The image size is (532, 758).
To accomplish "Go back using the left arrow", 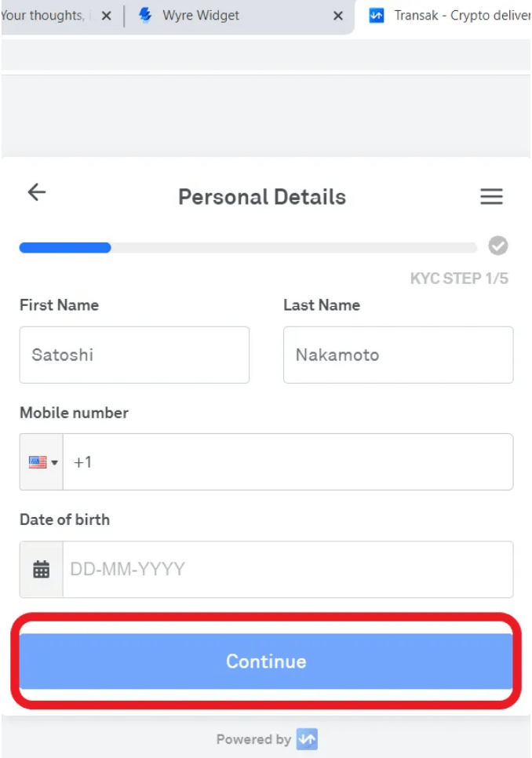I will 37,193.
